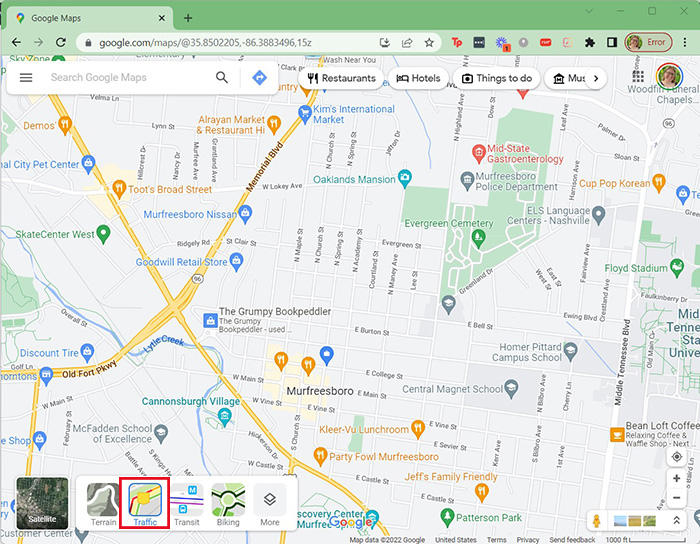
Task: Select the Things to do chip
Action: [x=496, y=79]
